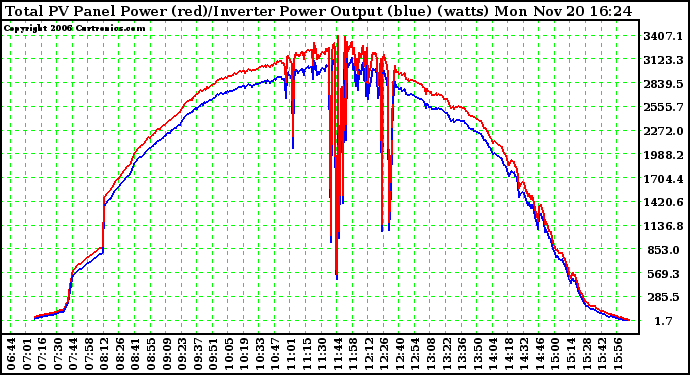Image resolution: width=690 pixels, height=375 pixels.
Task: Click the Mon Nov 20 16:24 timestamp
Action: point(564,11)
